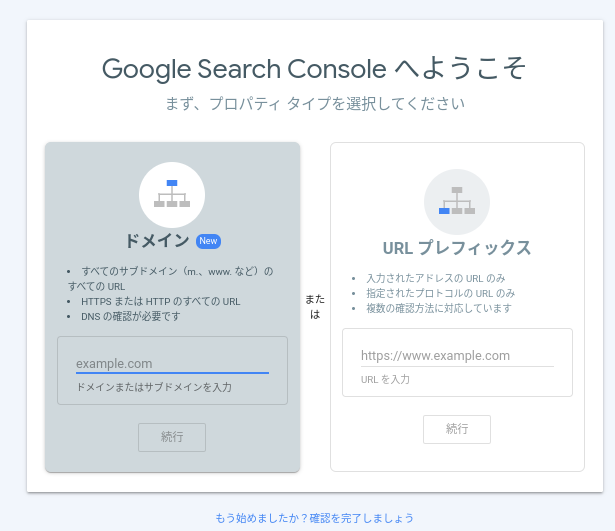Click the URL prefix network icon
This screenshot has height=531, width=615.
pos(457,202)
